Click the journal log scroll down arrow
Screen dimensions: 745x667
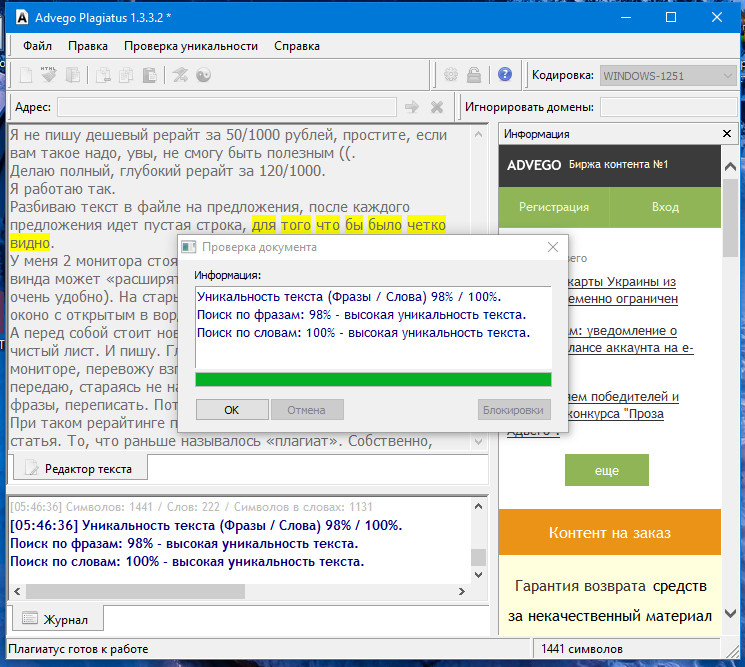(478, 575)
